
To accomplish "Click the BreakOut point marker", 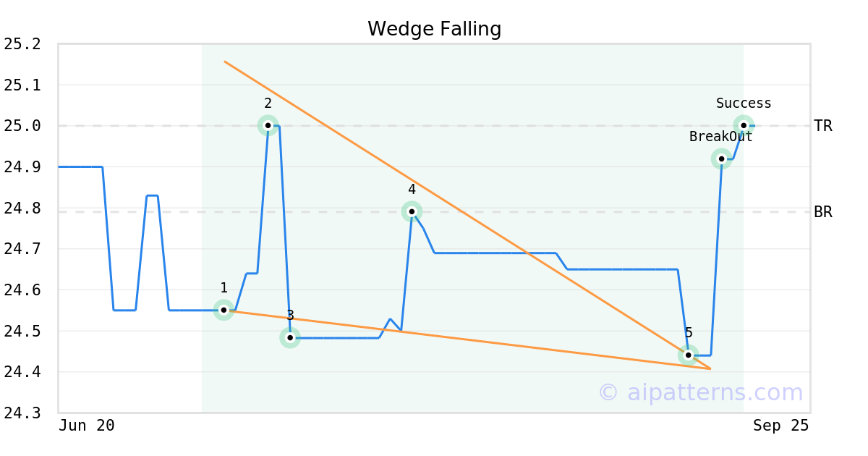I will tap(721, 159).
